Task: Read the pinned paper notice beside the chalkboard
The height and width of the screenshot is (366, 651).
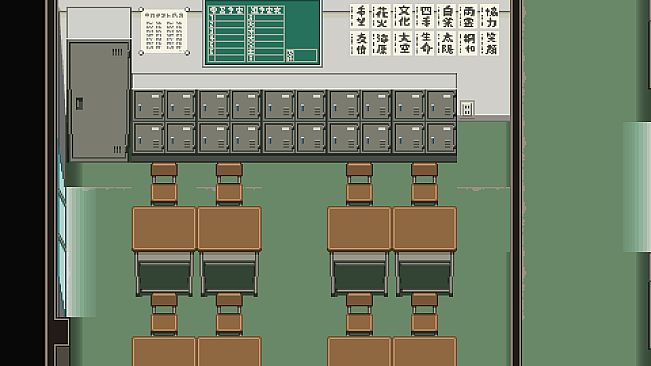Action: tap(164, 31)
